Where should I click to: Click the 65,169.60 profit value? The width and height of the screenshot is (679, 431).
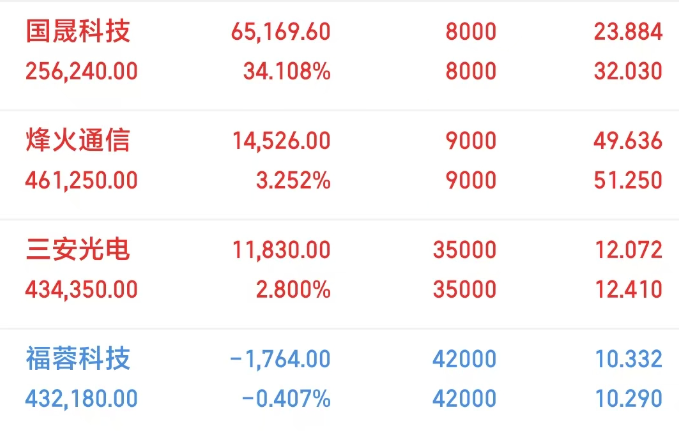pos(280,32)
